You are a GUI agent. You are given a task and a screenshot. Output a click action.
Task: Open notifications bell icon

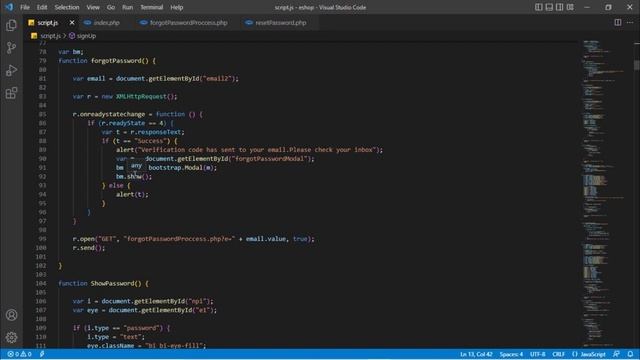631,354
